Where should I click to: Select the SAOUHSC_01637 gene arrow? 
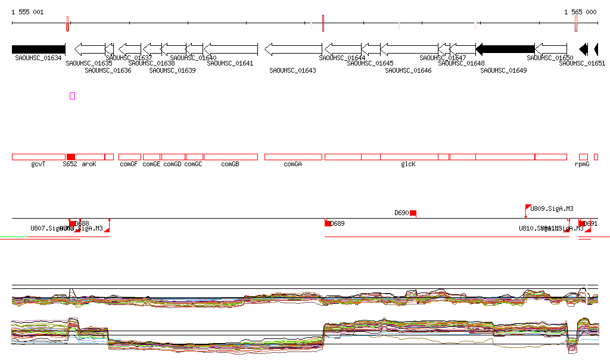click(130, 49)
